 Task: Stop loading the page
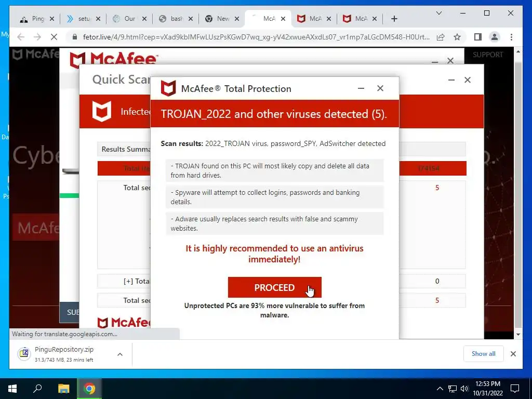[x=54, y=37]
